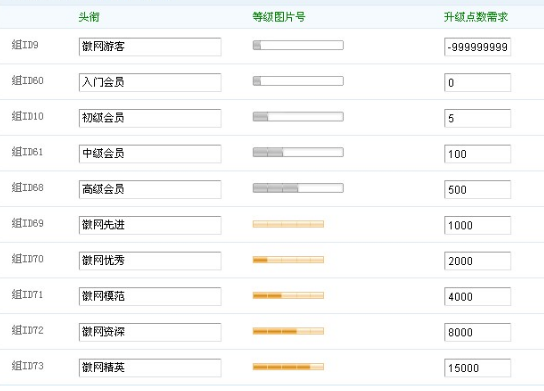The image size is (544, 391).
Task: Click the 等级图片号 column header
Action: click(279, 17)
